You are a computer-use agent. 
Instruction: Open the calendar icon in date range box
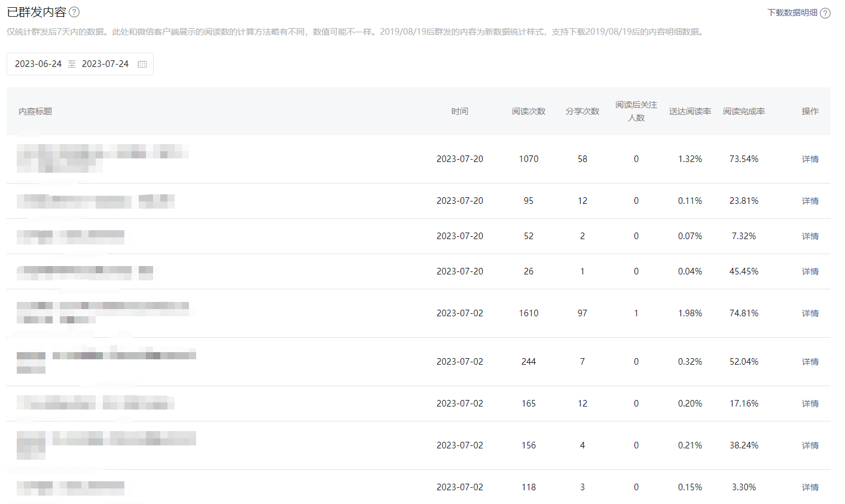142,64
